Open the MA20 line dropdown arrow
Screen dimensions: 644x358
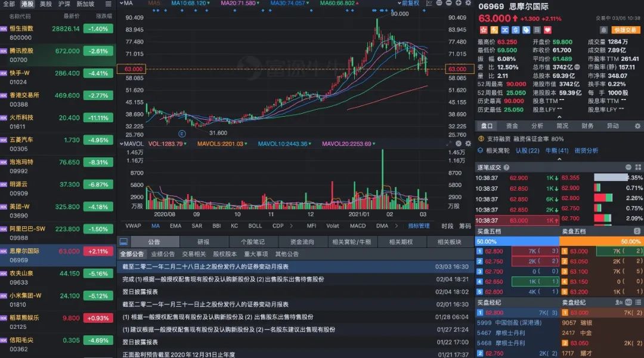coord(258,4)
